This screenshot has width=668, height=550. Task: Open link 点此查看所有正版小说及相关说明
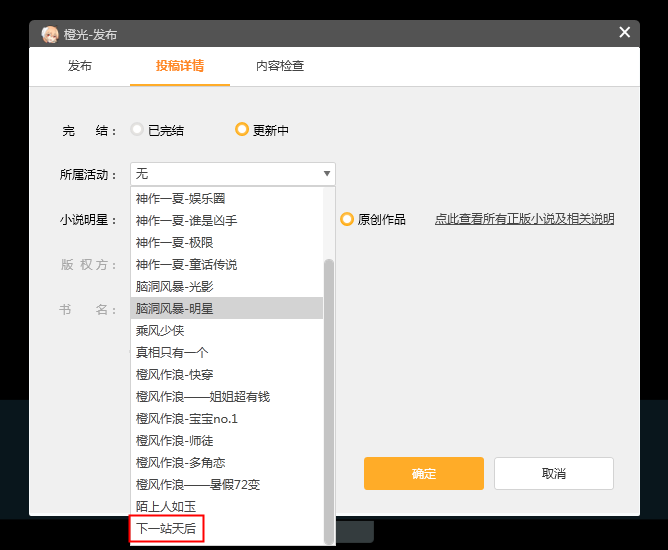(x=524, y=219)
